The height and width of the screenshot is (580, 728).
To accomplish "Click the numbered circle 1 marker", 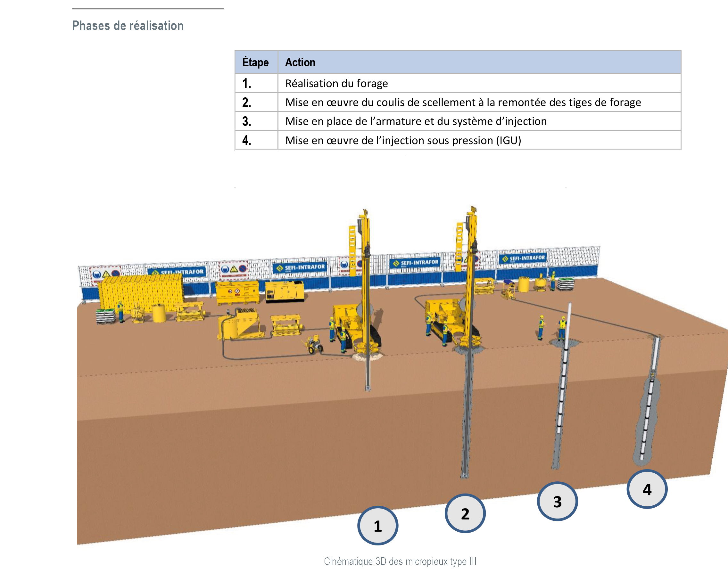I will tap(377, 525).
